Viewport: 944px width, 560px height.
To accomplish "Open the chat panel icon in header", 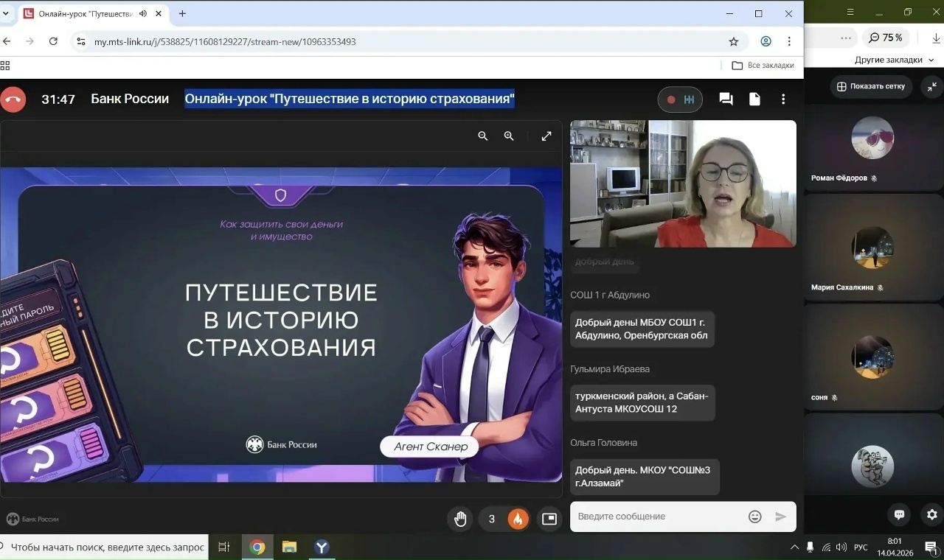I will point(726,99).
